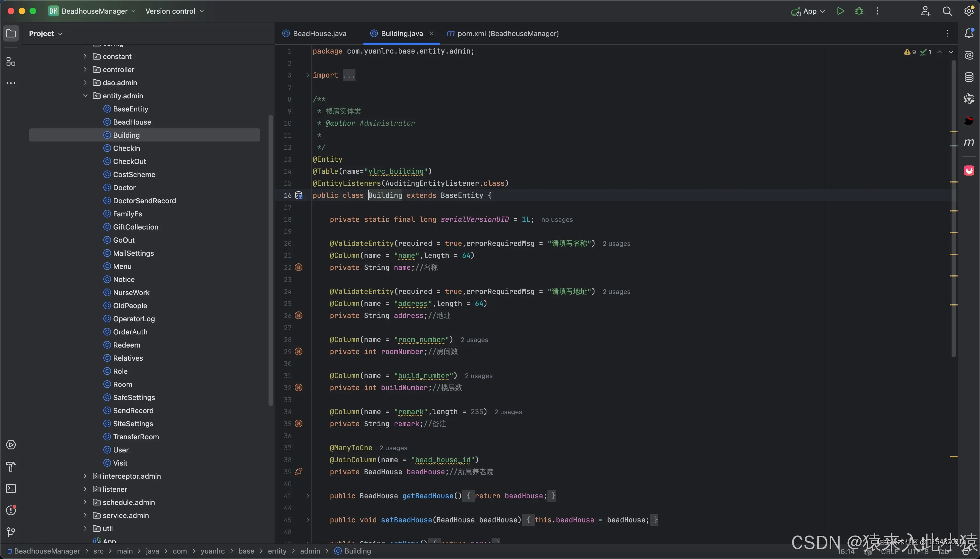Screen dimensions: 980x559
Task: Open the App run configuration dropdown
Action: point(809,11)
